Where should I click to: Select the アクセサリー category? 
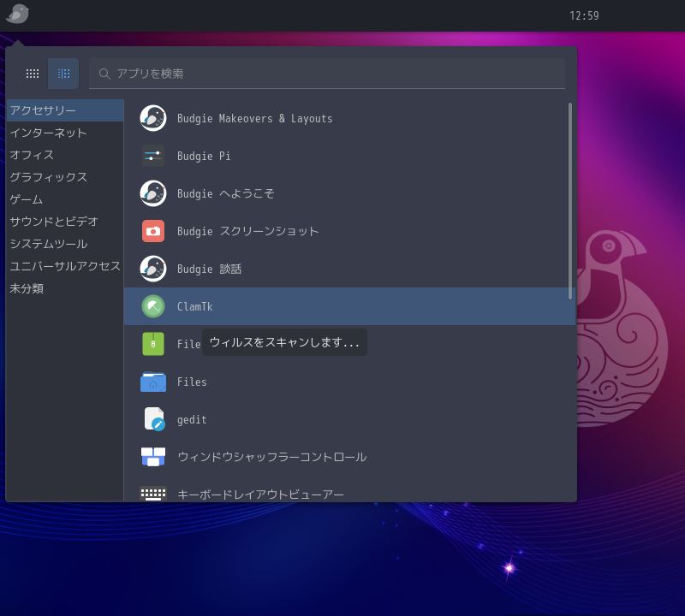coord(65,110)
